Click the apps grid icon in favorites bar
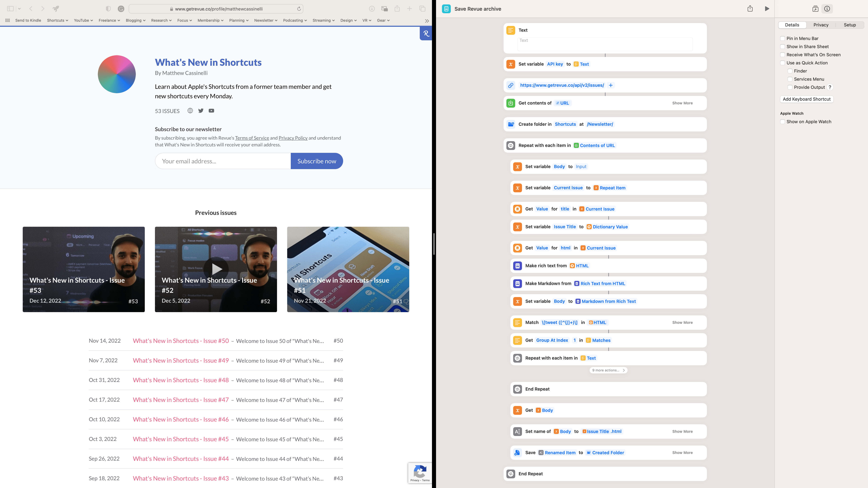Viewport: 868px width, 488px height. [x=7, y=21]
